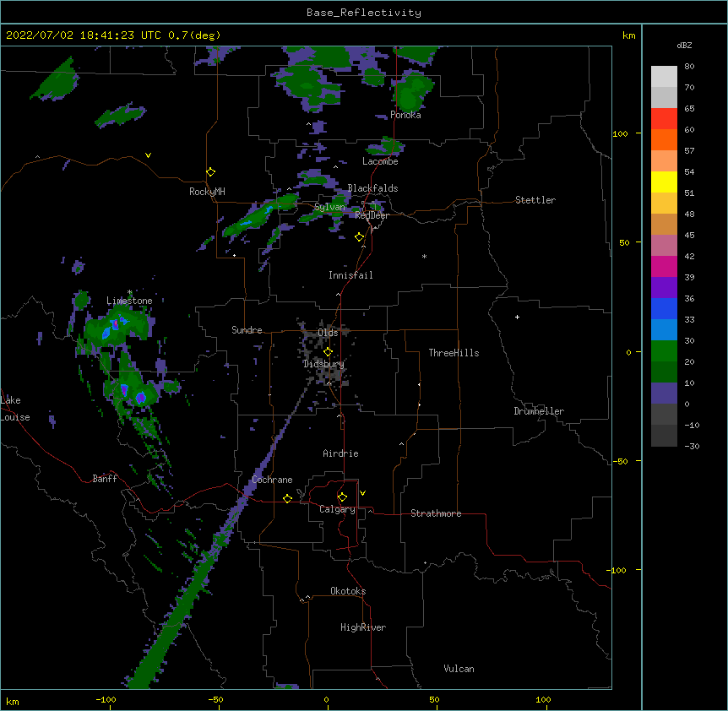Click the HighRiver town label
Viewport: 728px width, 711px height.
[363, 627]
